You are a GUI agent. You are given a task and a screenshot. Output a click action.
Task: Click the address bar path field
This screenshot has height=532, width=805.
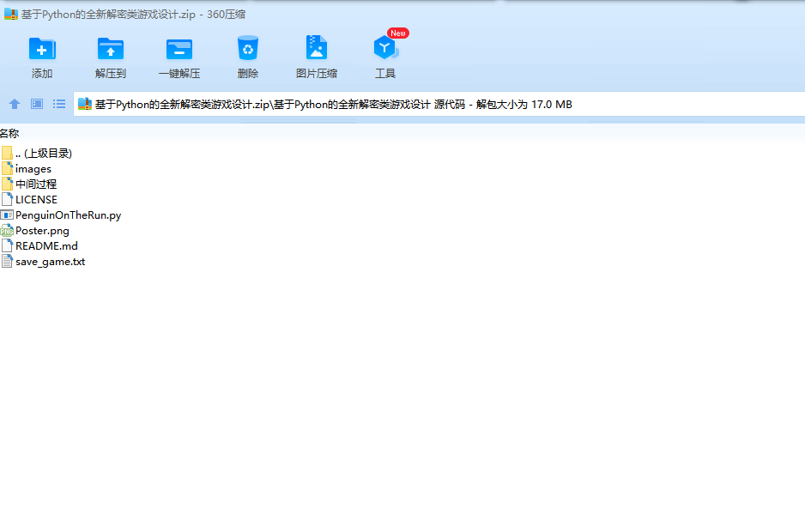[439, 104]
